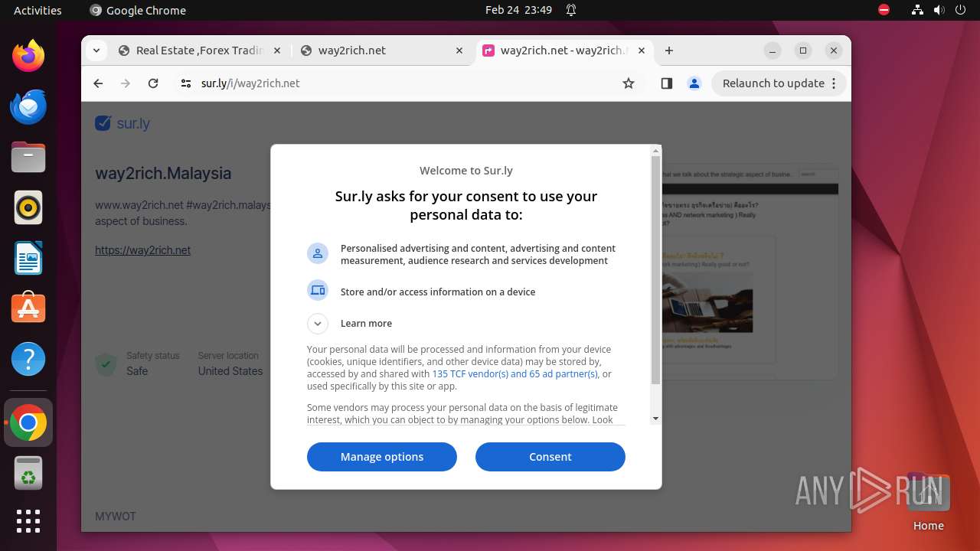Image resolution: width=980 pixels, height=551 pixels.
Task: Open 135 TCF vendor(s) and ad partners link
Action: pos(515,374)
